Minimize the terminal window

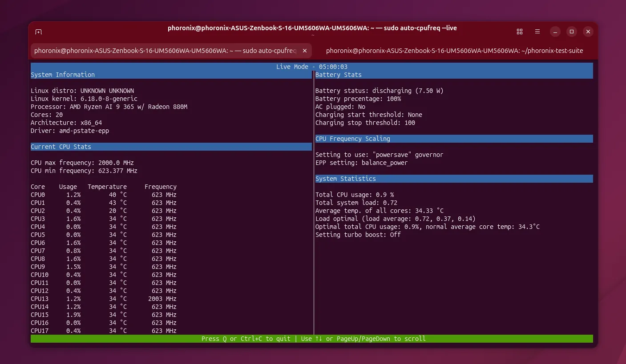[x=555, y=32]
